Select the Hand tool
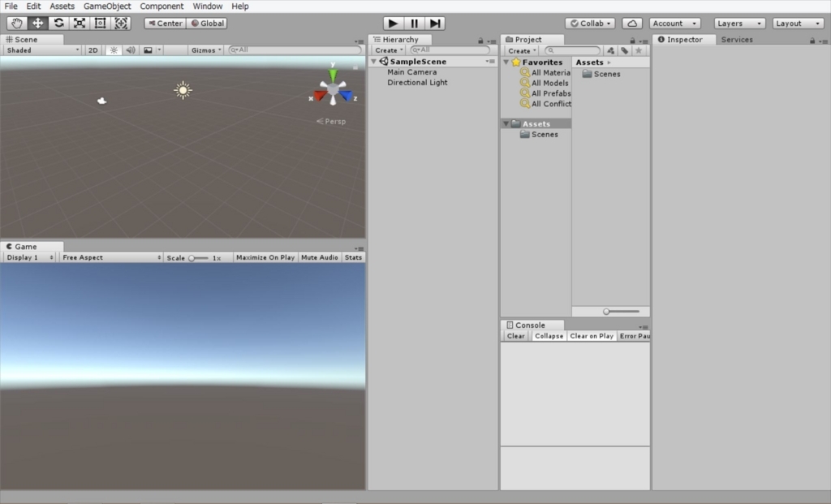 click(17, 24)
